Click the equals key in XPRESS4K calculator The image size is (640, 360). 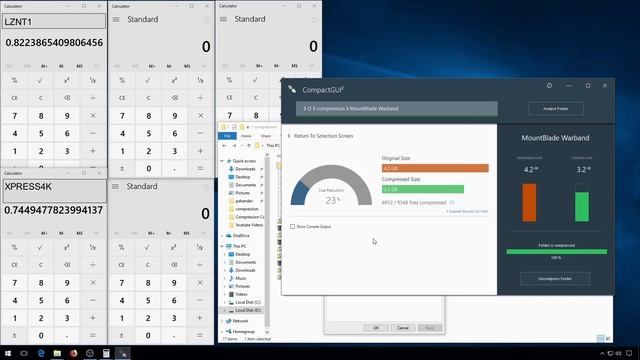93,336
